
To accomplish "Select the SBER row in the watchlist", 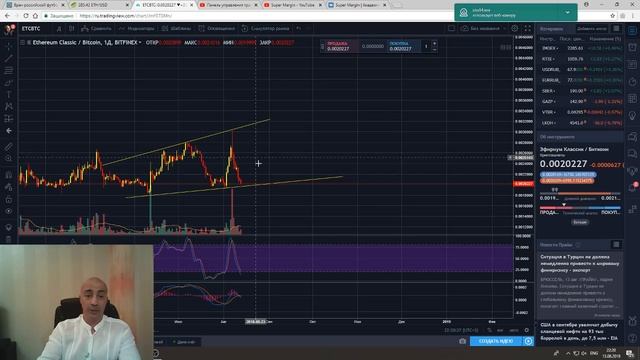I will tap(581, 91).
